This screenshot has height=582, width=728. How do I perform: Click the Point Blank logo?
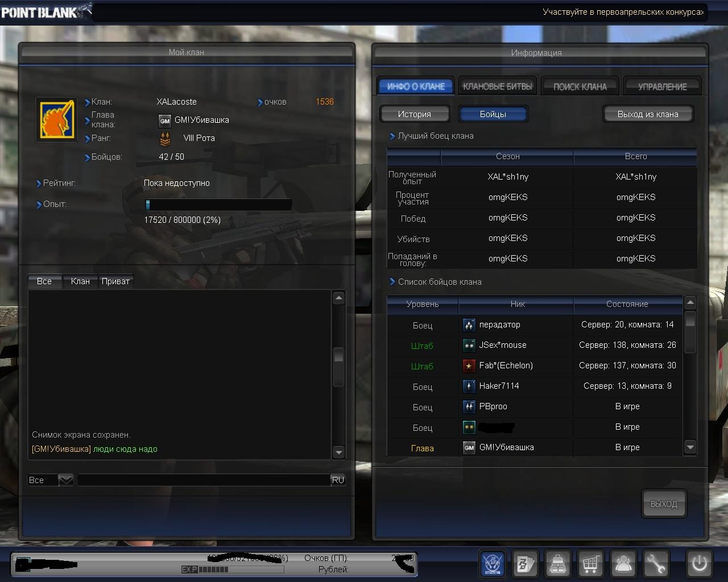pyautogui.click(x=45, y=11)
